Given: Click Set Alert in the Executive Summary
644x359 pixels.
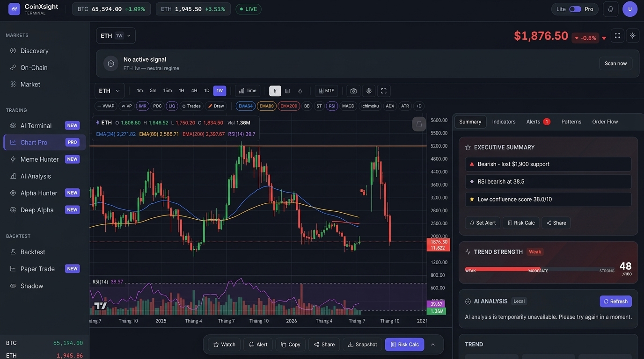Looking at the screenshot, I should coord(483,223).
